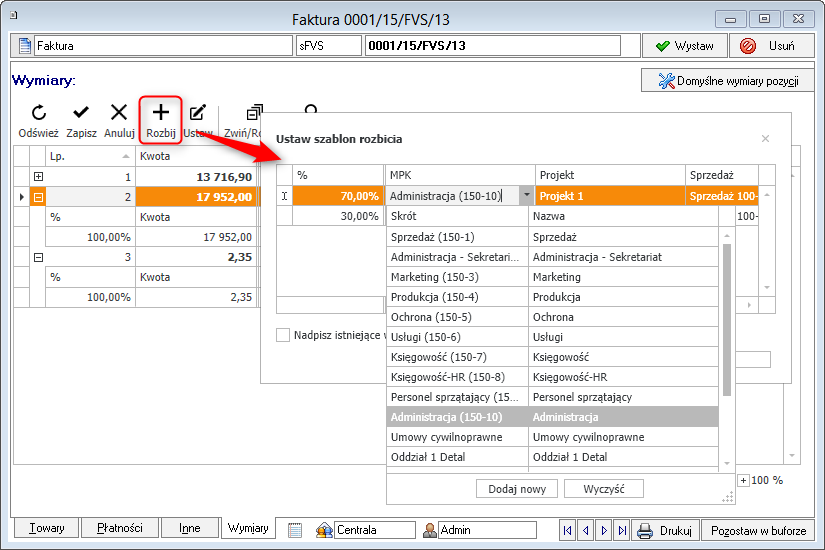This screenshot has height=550, width=825.
Task: Select Personel sprzątający in the list
Action: (552, 397)
